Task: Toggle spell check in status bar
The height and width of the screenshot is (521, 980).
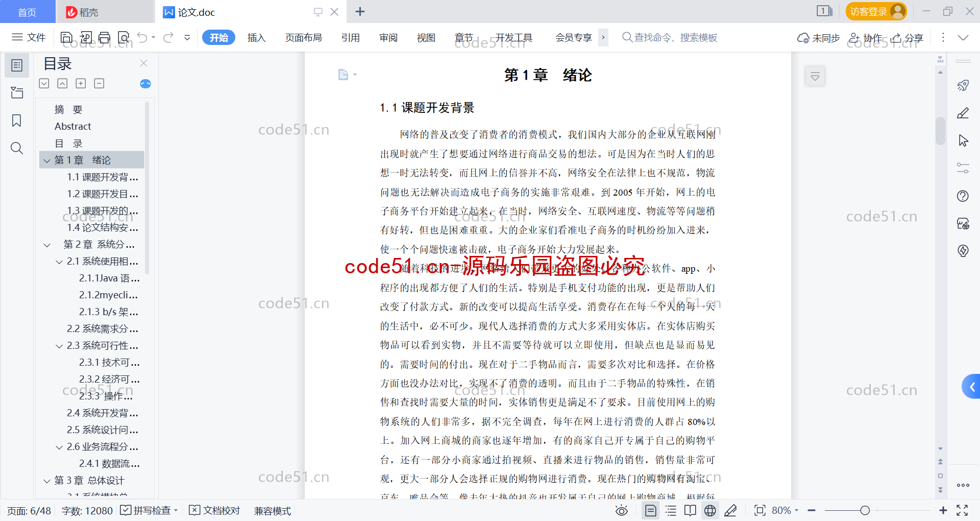Action: tap(149, 510)
